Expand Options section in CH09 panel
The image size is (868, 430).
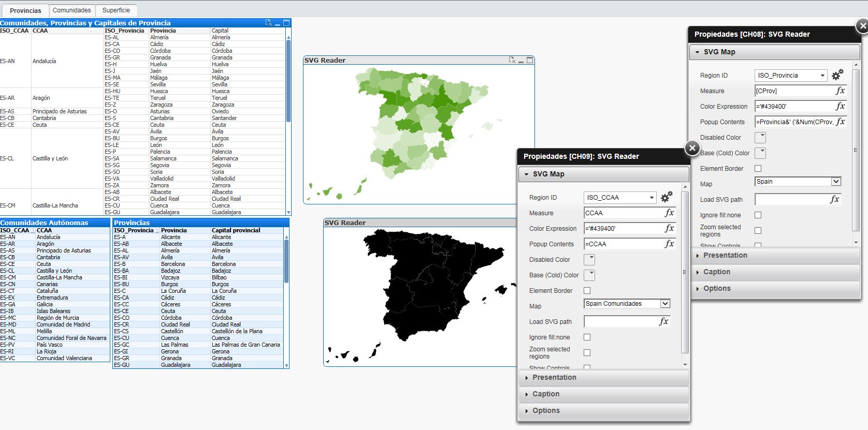(x=604, y=410)
